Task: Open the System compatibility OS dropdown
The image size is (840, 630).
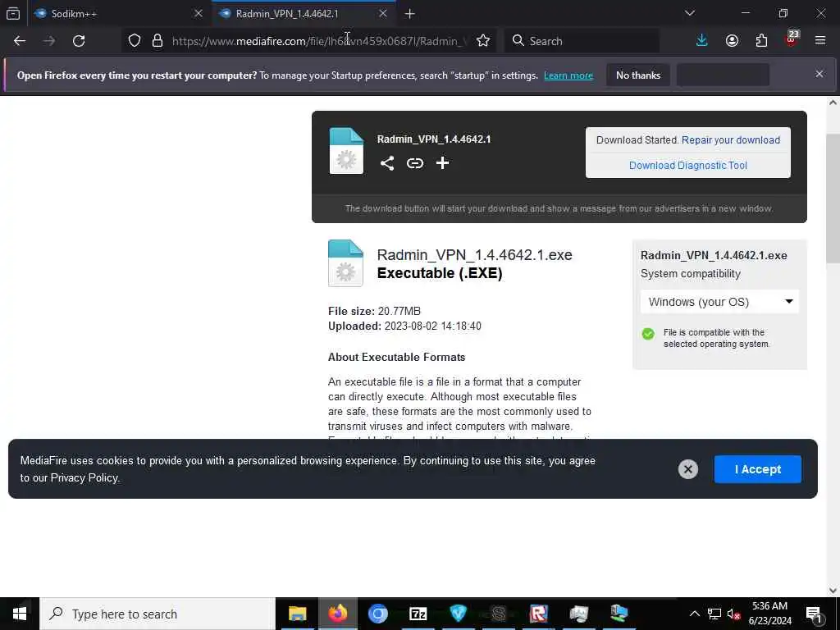Action: tap(719, 302)
